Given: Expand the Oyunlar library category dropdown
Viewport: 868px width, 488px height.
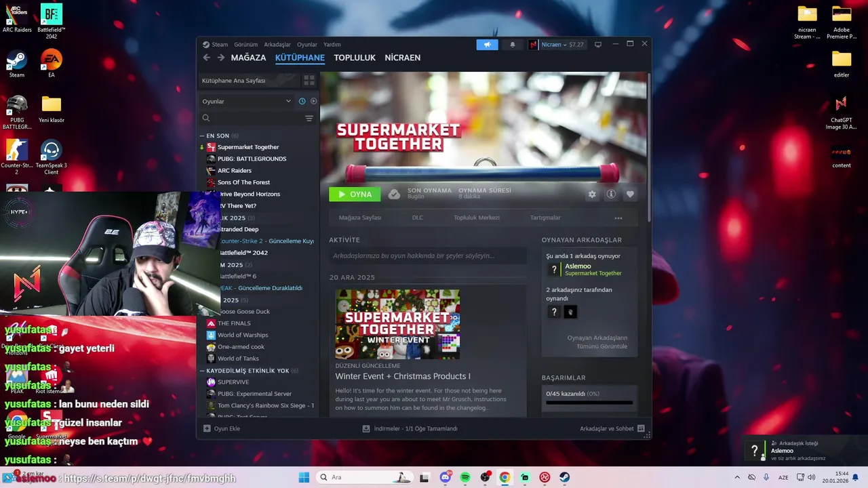Looking at the screenshot, I should [247, 101].
